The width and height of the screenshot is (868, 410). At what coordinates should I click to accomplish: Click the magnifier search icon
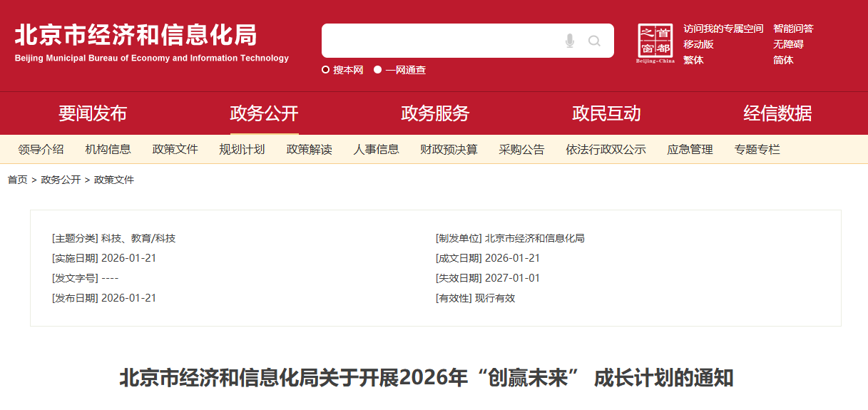[594, 41]
